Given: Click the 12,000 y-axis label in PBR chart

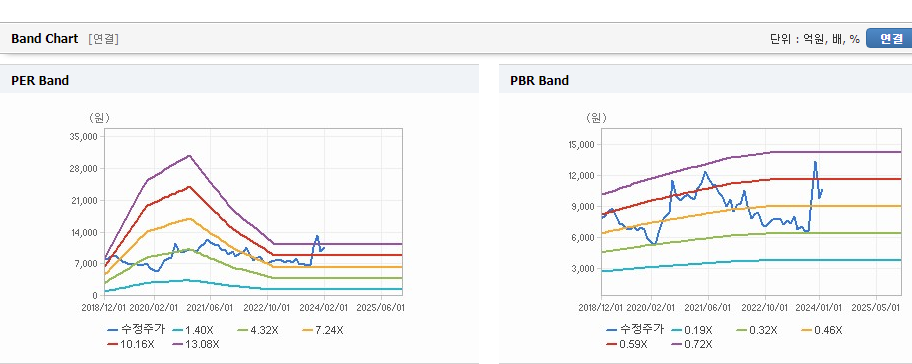Looking at the screenshot, I should click(x=582, y=176).
